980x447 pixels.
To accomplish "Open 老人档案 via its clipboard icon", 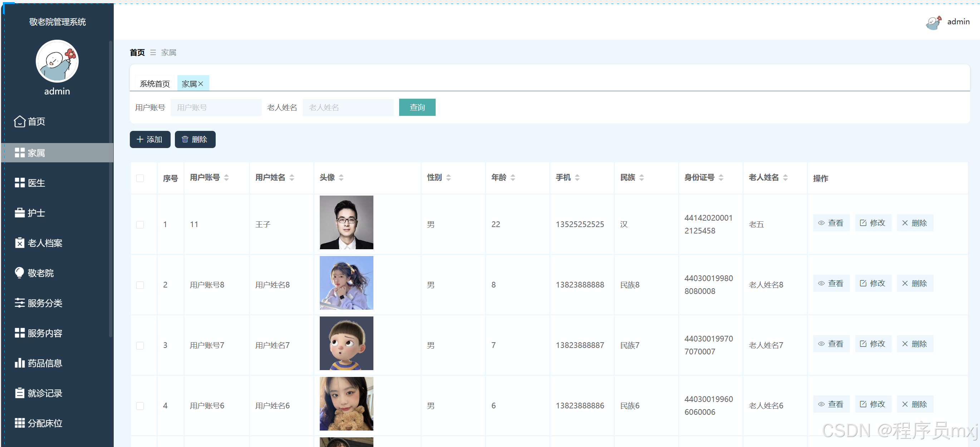I will [19, 243].
